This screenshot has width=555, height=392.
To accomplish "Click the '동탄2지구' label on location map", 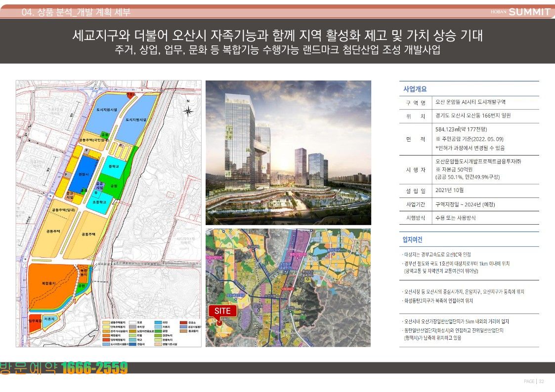I will click(x=334, y=250).
